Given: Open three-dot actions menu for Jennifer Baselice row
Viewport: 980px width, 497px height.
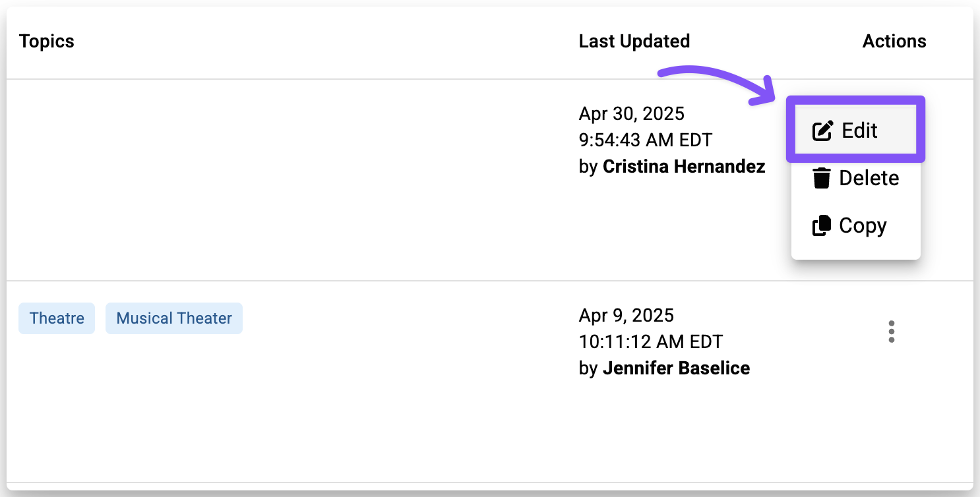Looking at the screenshot, I should click(x=891, y=332).
